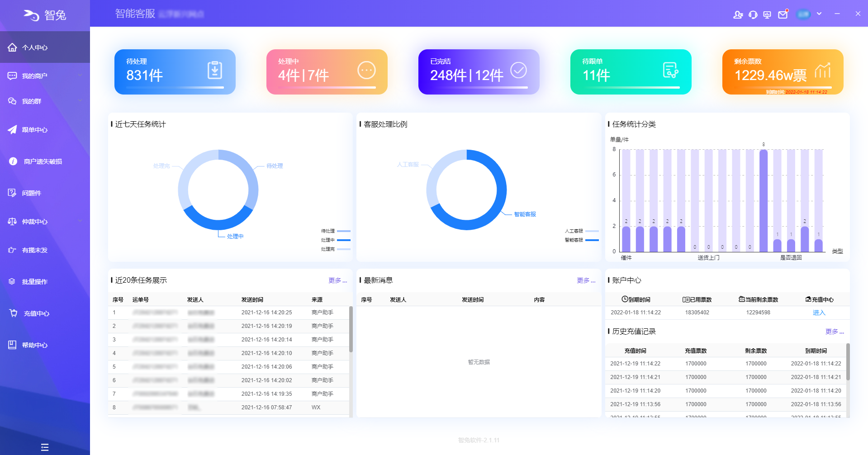Expand the 我的群 sidebar chevron

(x=80, y=100)
